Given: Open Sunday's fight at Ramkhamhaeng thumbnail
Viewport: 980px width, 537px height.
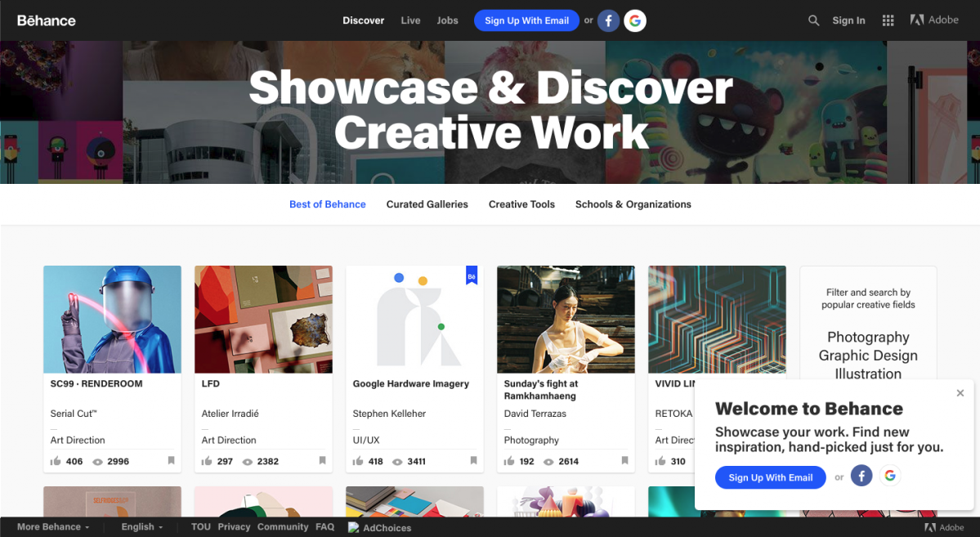Looking at the screenshot, I should point(566,320).
